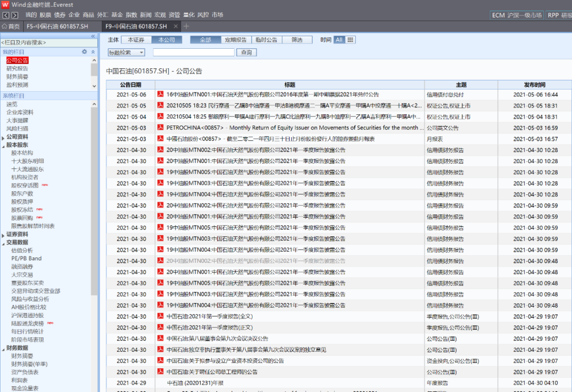The image size is (572, 392).
Task: Open 量化 menu in top menu bar
Action: 189,15
